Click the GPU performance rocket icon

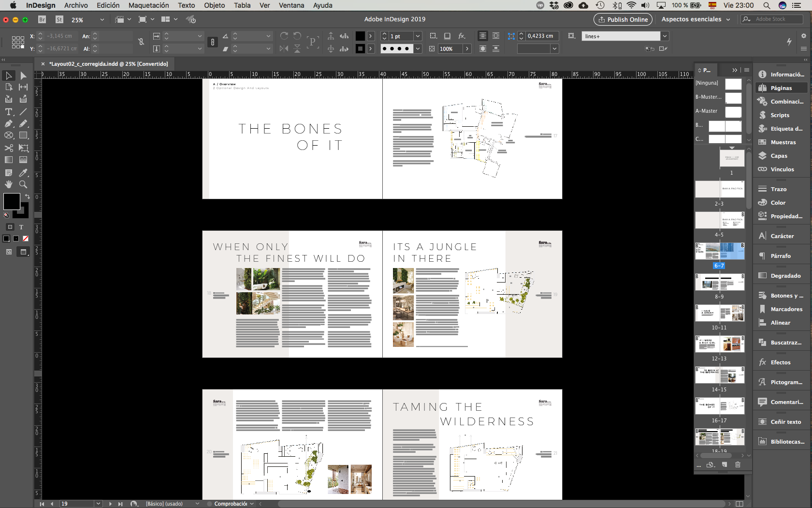(x=191, y=19)
